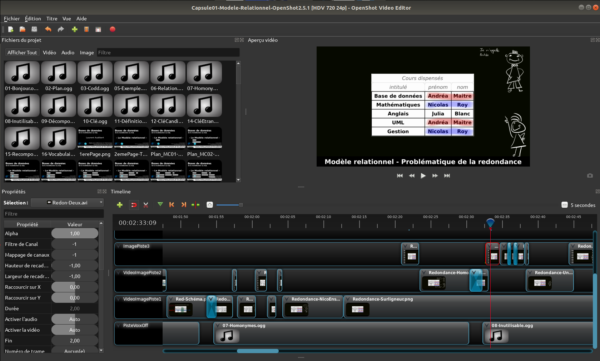This screenshot has width=600, height=361.
Task: Focus the properties Filtre field
Action: pyautogui.click(x=54, y=214)
